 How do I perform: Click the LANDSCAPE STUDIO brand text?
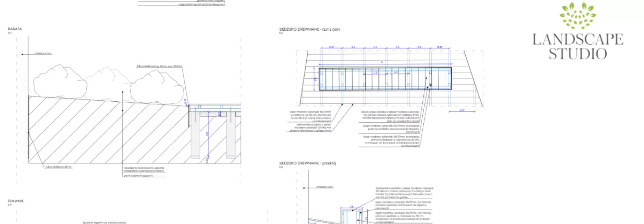tap(578, 46)
